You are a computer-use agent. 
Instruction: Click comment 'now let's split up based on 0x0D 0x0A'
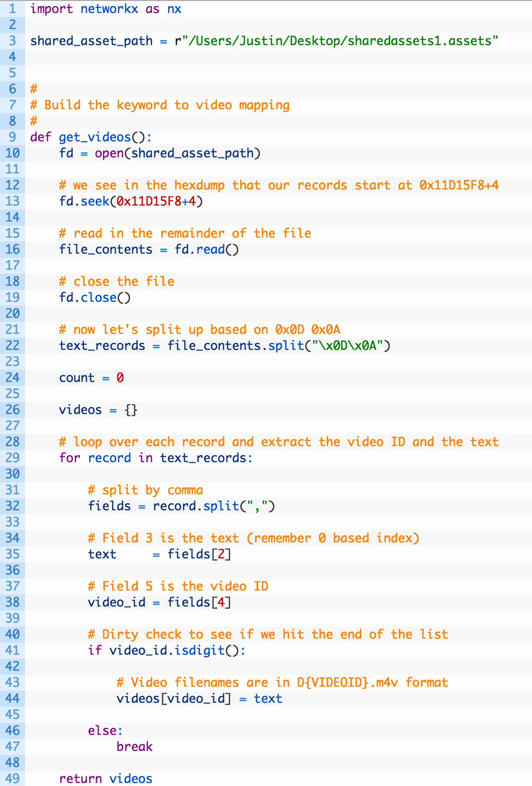199,330
